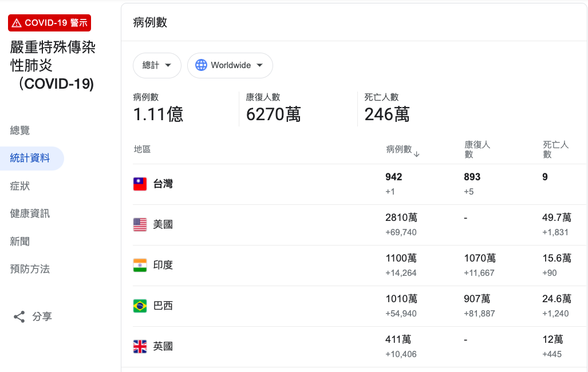
Task: Select the 印度 row name
Action: point(163,265)
